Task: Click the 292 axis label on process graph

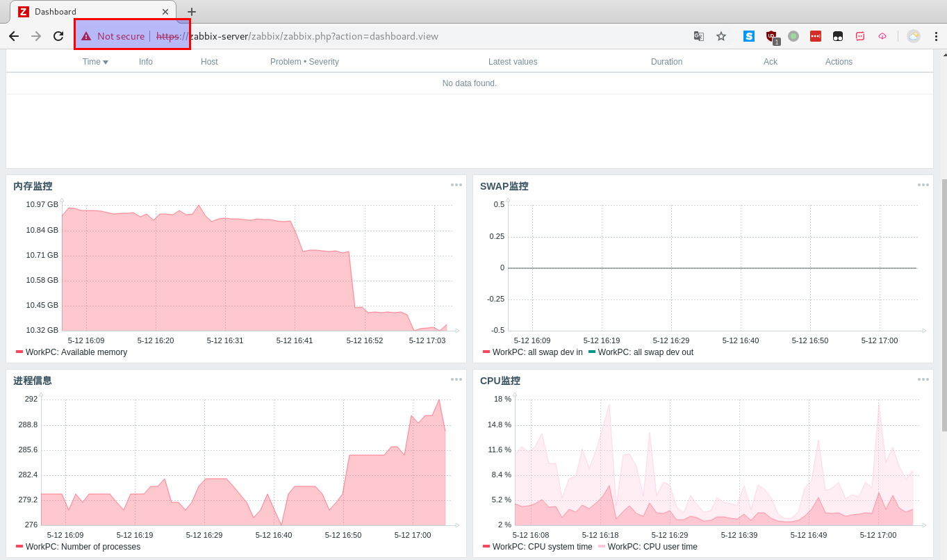Action: coord(31,399)
